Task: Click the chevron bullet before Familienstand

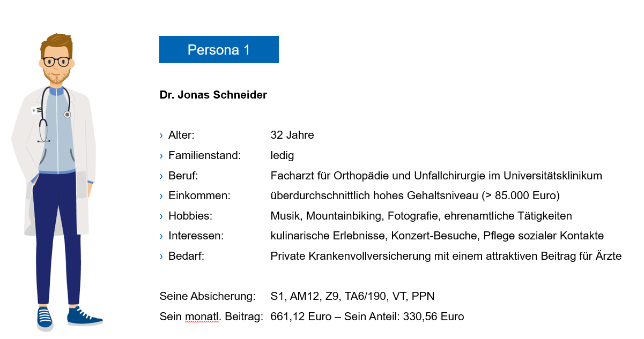Action: [161, 156]
